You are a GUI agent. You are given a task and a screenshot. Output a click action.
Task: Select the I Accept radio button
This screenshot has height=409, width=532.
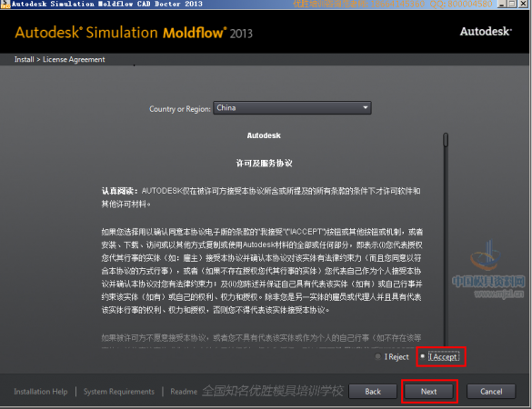423,356
